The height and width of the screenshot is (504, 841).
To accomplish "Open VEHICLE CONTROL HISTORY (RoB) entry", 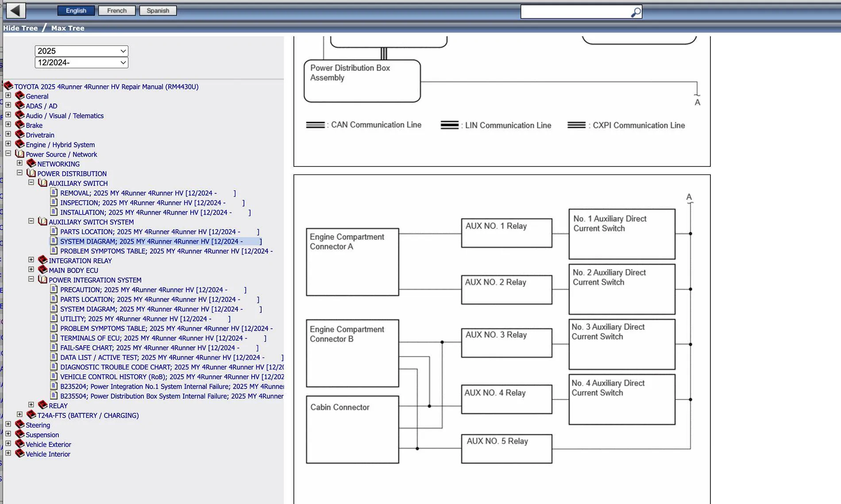I will [x=172, y=377].
